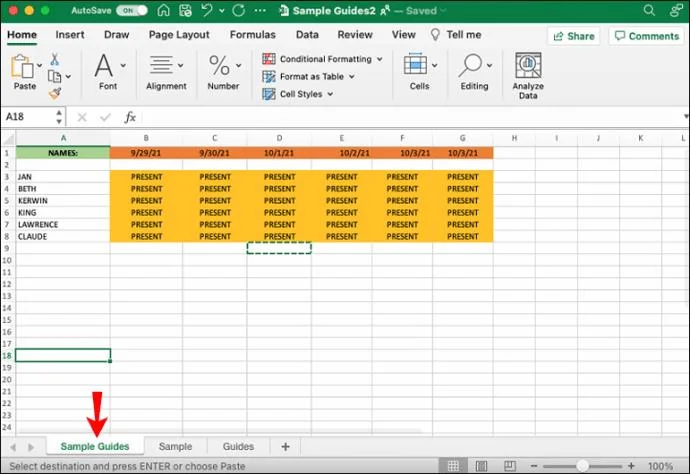Click the Name Box stepper arrows

coord(59,117)
